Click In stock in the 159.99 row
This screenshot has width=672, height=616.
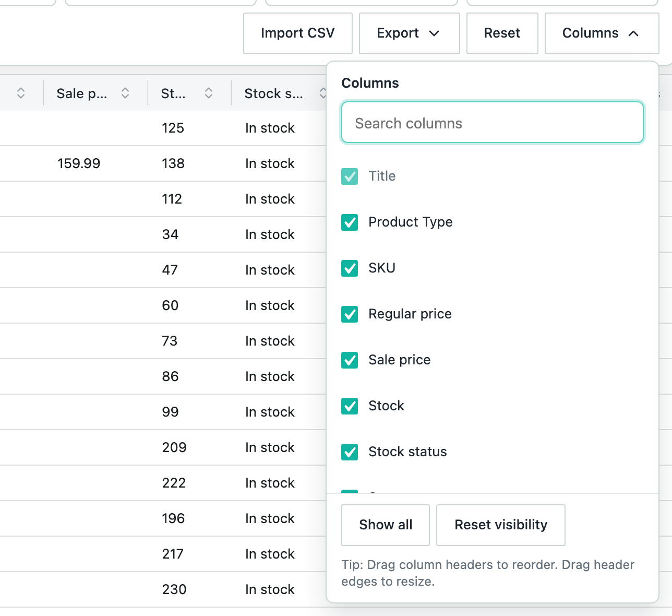pyautogui.click(x=270, y=163)
